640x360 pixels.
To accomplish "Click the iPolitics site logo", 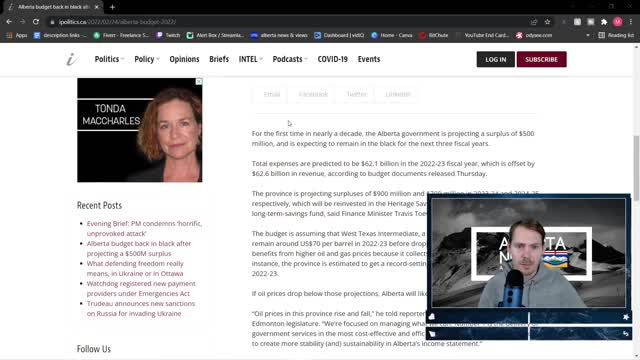I will [x=71, y=59].
